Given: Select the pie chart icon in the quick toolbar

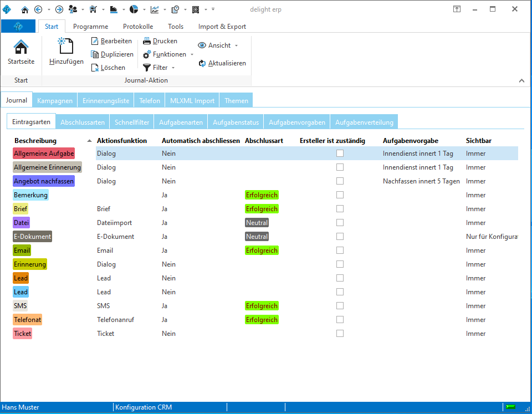Looking at the screenshot, I should (133, 9).
